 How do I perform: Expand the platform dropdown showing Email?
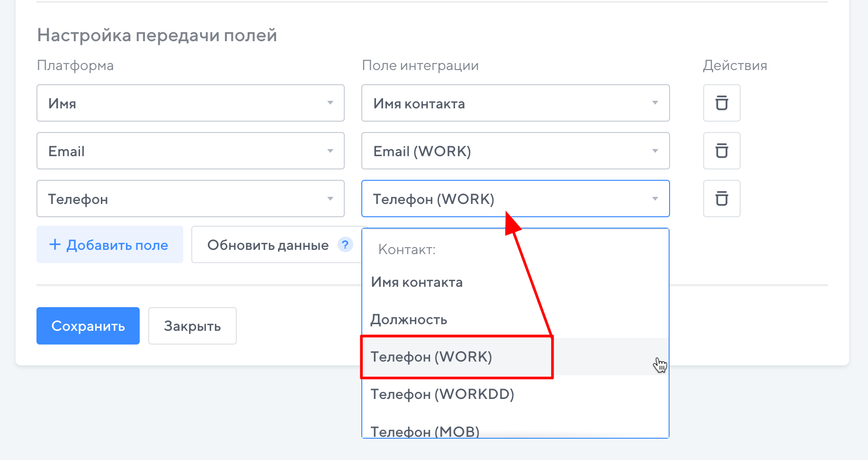[x=190, y=151]
